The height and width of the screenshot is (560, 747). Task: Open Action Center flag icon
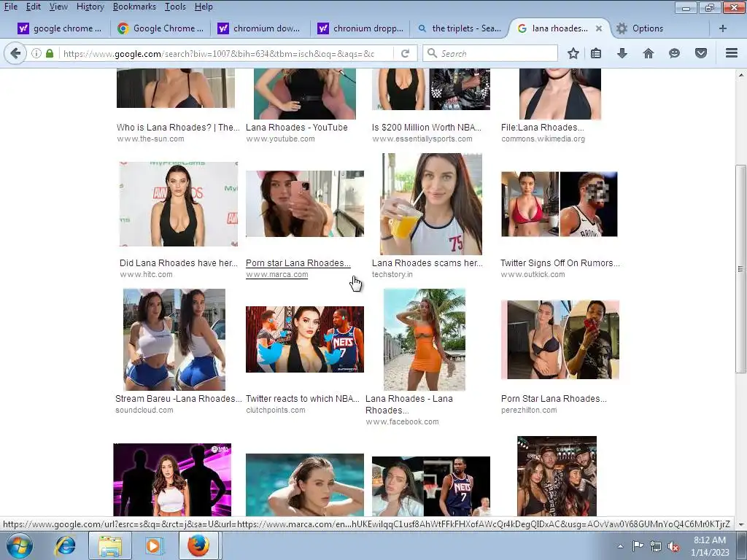(638, 546)
